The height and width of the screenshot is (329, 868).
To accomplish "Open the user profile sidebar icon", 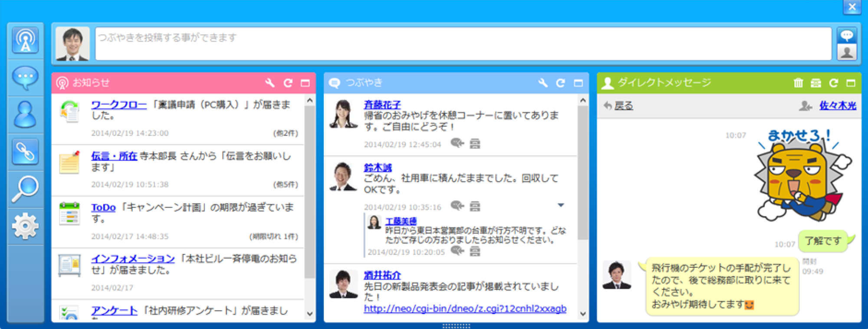I will (x=25, y=115).
